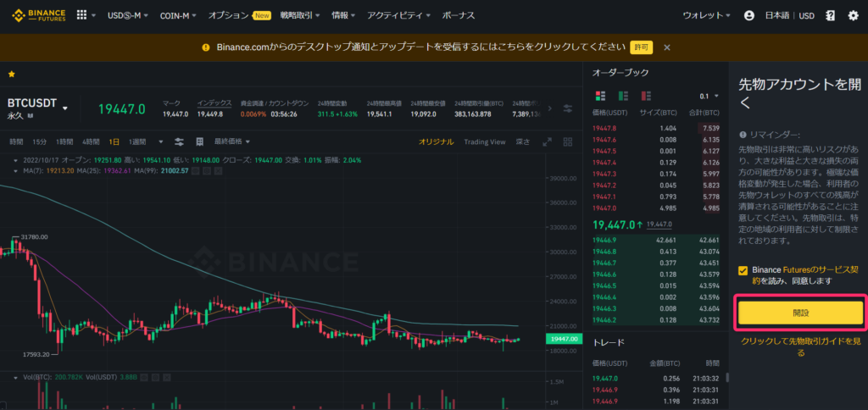Select the 1時間 interval
868x410 pixels.
click(64, 141)
